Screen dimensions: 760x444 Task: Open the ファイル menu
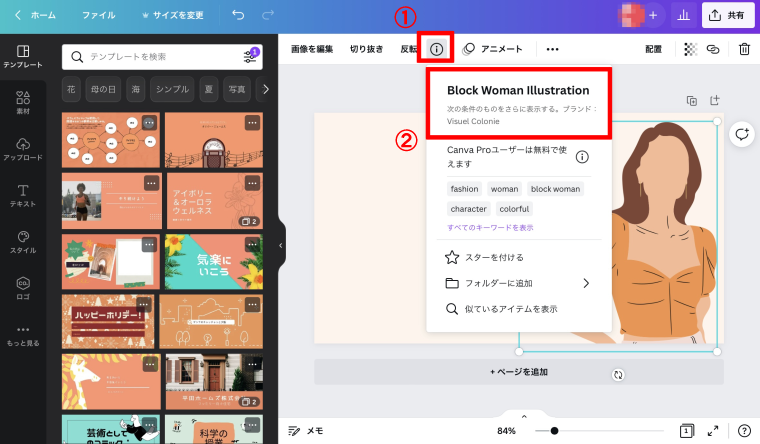[98, 15]
